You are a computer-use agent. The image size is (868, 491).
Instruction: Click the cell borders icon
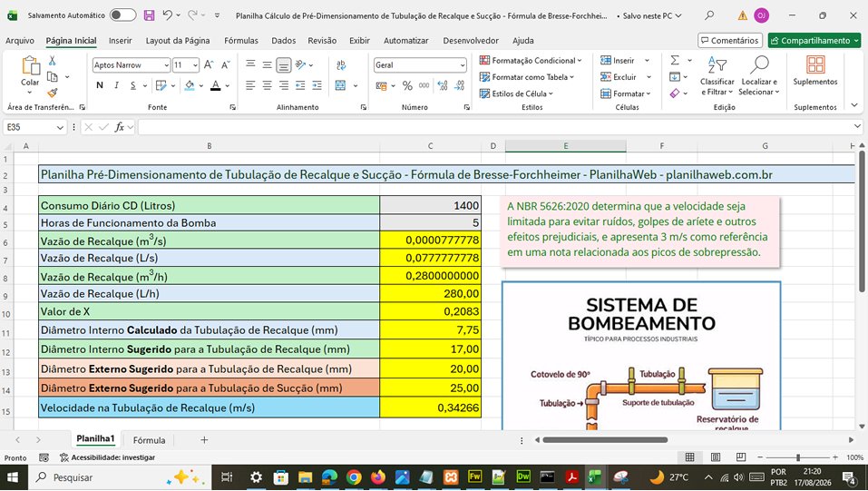(161, 85)
